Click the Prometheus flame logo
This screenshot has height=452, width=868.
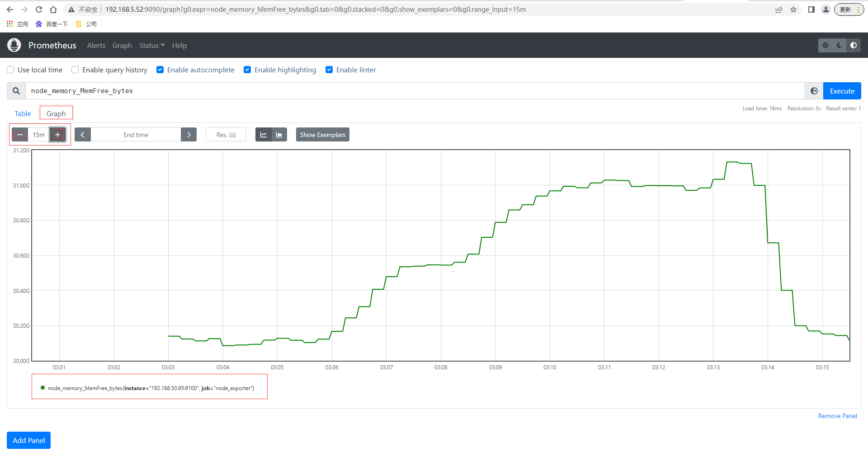(x=14, y=45)
